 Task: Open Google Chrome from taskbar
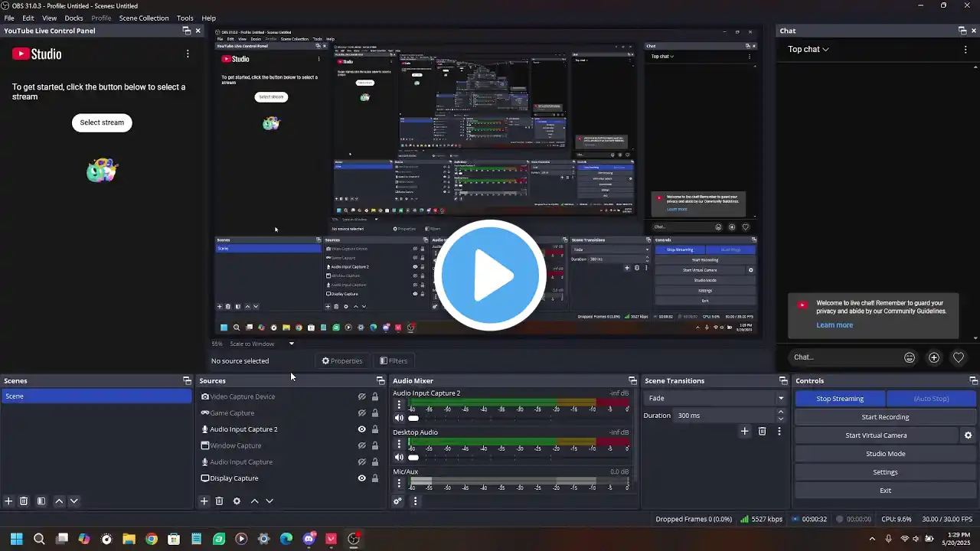coord(152,539)
